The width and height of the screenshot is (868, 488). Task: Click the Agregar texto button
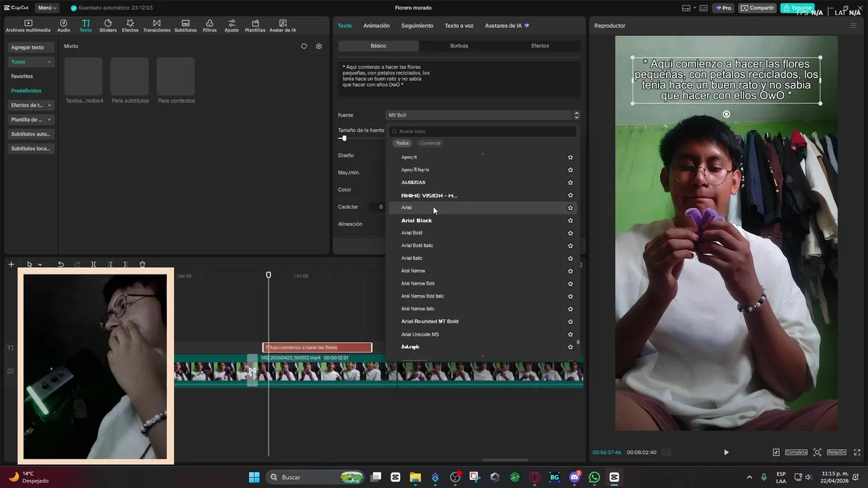(x=31, y=47)
